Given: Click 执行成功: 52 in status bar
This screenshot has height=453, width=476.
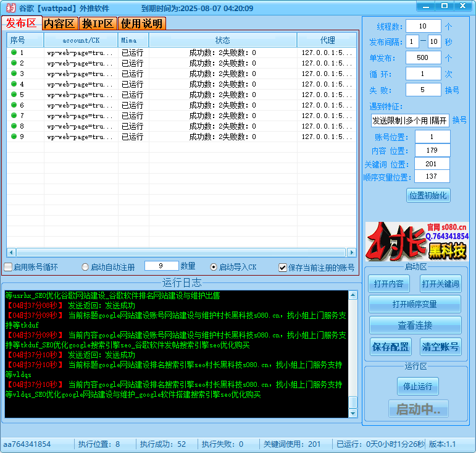Looking at the screenshot, I should [x=163, y=444].
